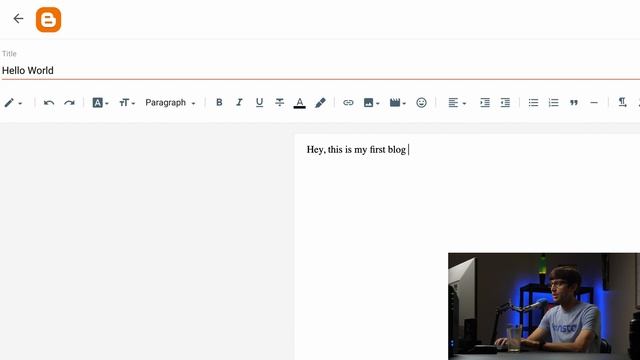Screen dimensions: 640x360
Task: Toggle left-to-right paragraph direction icon
Action: click(622, 102)
